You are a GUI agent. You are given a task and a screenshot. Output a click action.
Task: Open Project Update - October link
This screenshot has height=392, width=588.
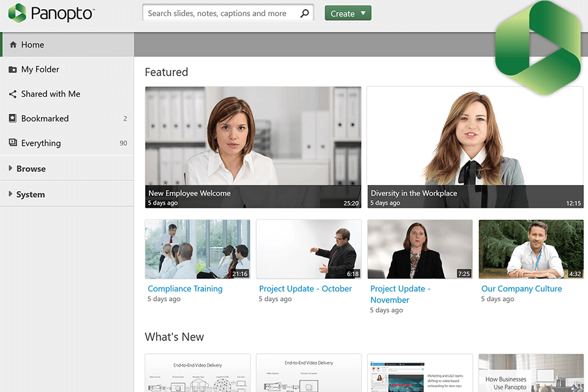coord(305,288)
